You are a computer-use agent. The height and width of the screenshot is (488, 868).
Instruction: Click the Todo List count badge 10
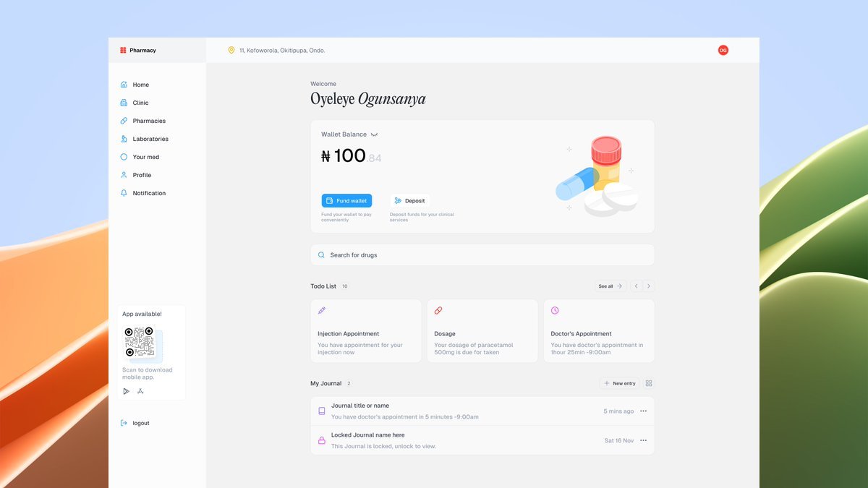(345, 286)
